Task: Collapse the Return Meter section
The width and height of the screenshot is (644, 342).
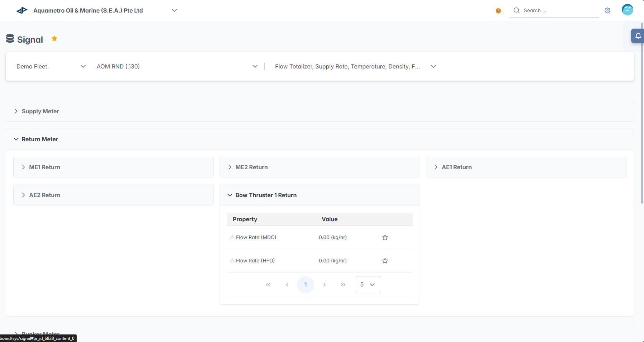Action: pos(40,139)
